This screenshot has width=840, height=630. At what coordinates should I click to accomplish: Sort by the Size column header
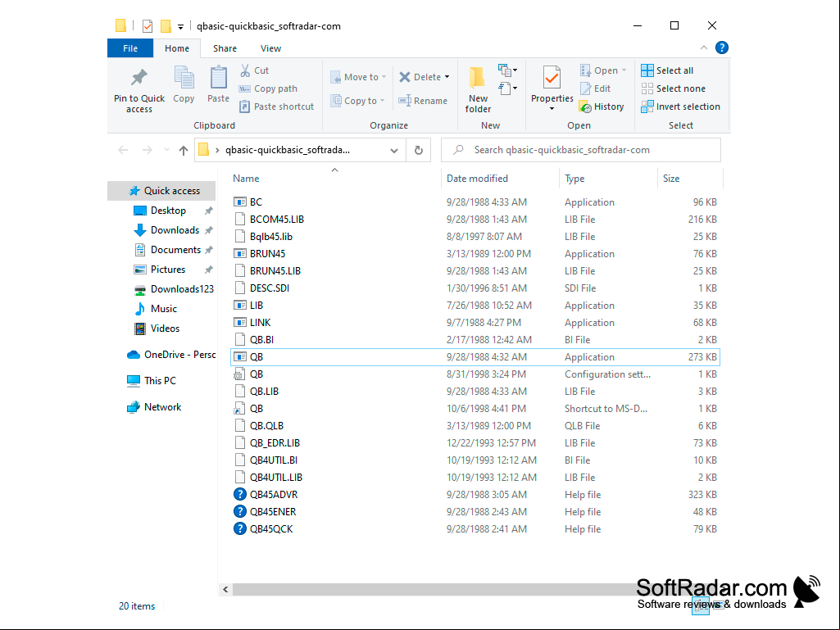click(690, 179)
